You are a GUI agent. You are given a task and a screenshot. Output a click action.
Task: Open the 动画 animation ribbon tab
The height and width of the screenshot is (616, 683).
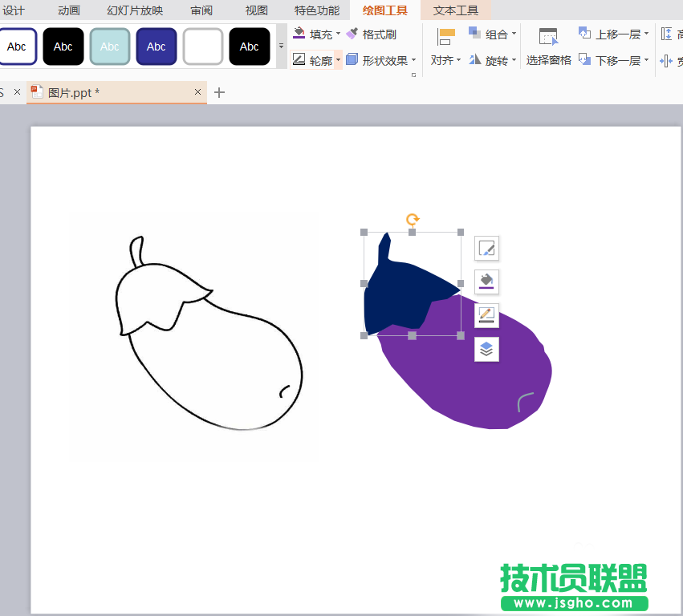(x=67, y=10)
